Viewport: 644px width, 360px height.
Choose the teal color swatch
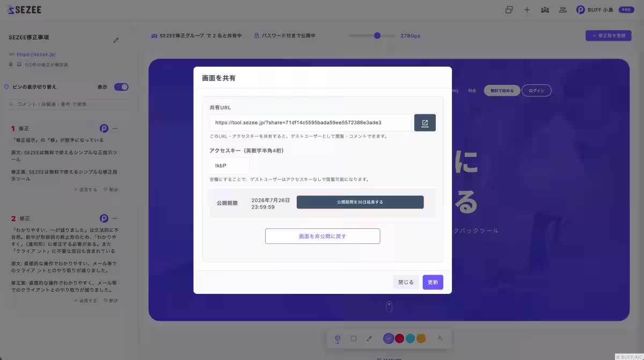[410, 339]
